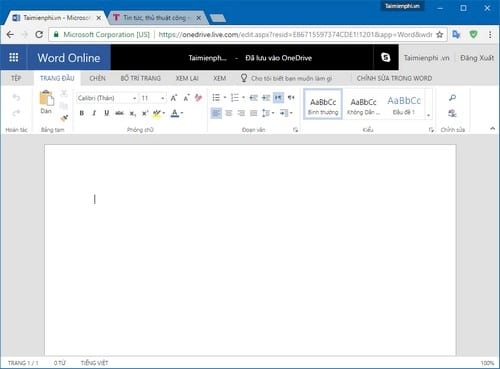
Task: Click the Đăng Xuất sign out link
Action: (477, 58)
